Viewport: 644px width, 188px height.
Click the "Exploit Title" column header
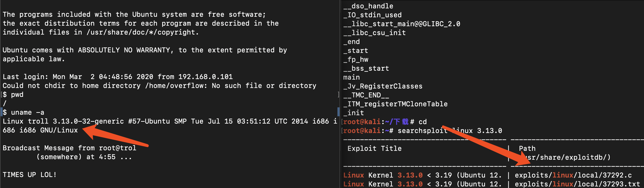(x=374, y=149)
